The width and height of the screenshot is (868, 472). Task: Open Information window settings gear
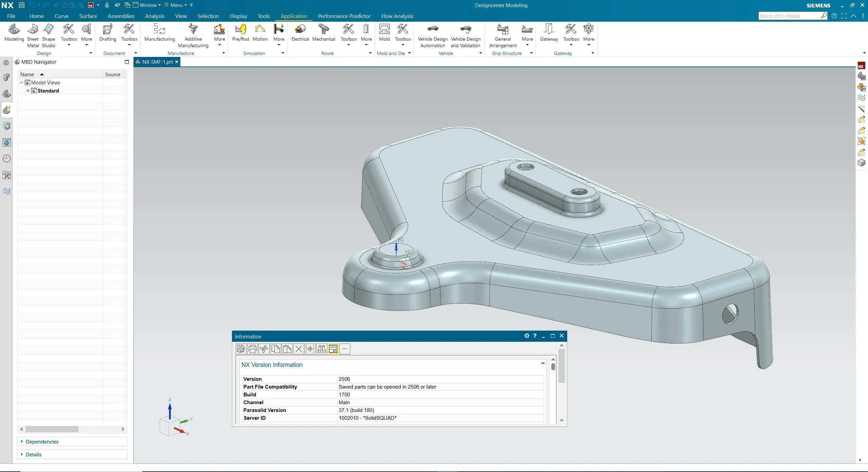point(527,336)
